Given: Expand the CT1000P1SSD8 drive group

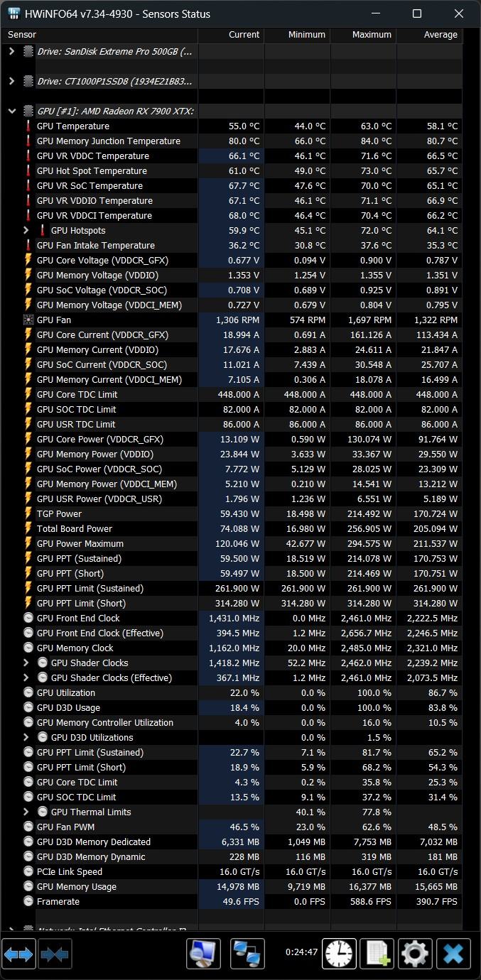Looking at the screenshot, I should [11, 81].
